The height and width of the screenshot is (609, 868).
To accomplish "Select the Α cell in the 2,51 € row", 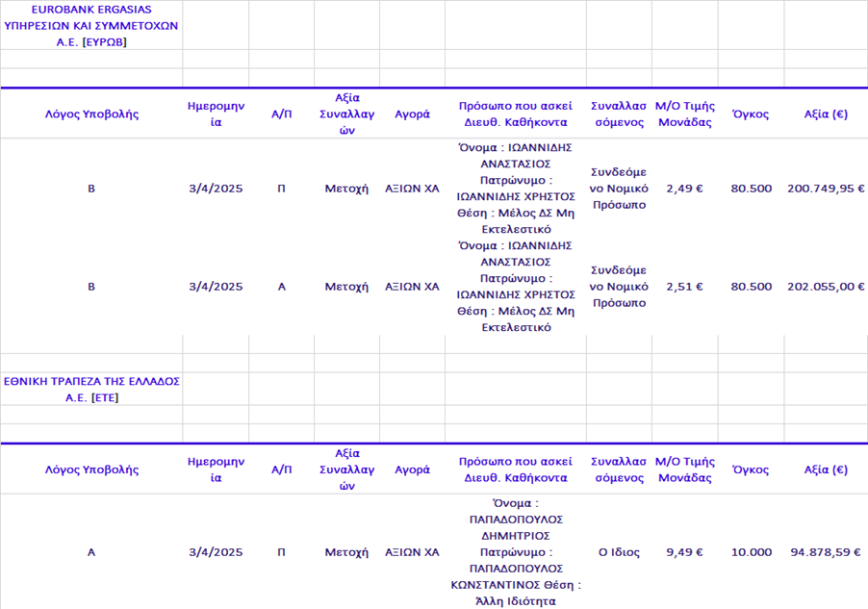I will click(281, 287).
